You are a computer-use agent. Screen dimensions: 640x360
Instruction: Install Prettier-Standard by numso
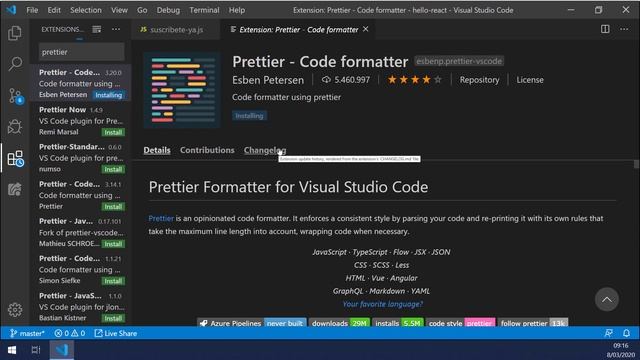point(113,169)
